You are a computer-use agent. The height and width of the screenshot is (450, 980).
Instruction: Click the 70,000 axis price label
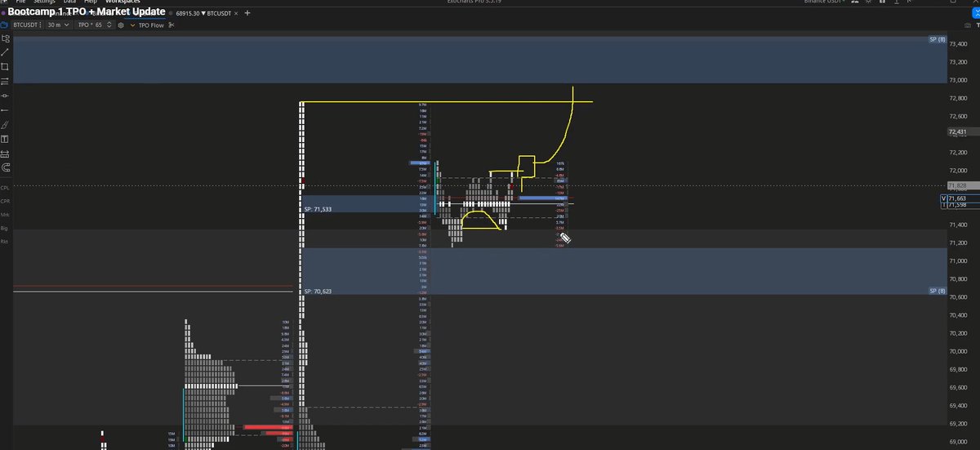click(959, 351)
